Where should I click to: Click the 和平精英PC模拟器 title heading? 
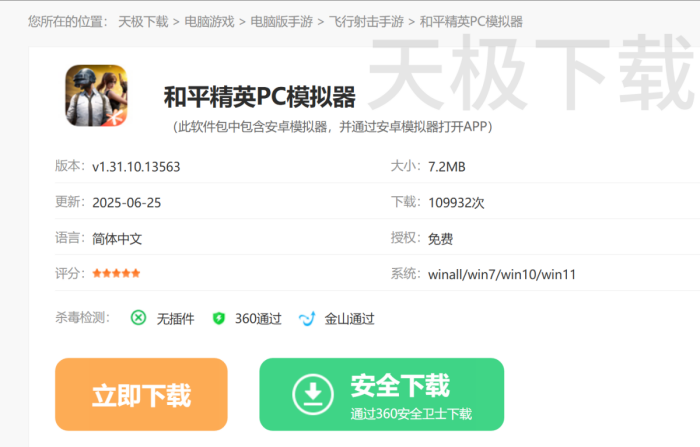point(259,97)
